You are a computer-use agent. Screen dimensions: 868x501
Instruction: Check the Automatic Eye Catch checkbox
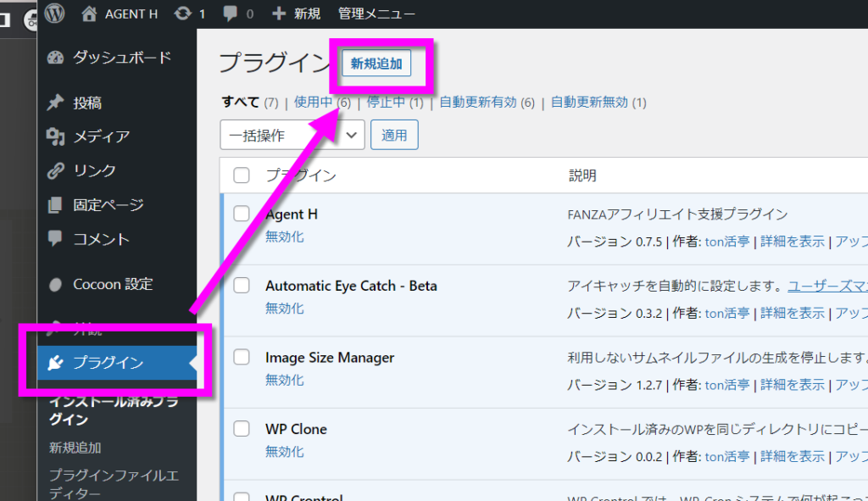242,286
